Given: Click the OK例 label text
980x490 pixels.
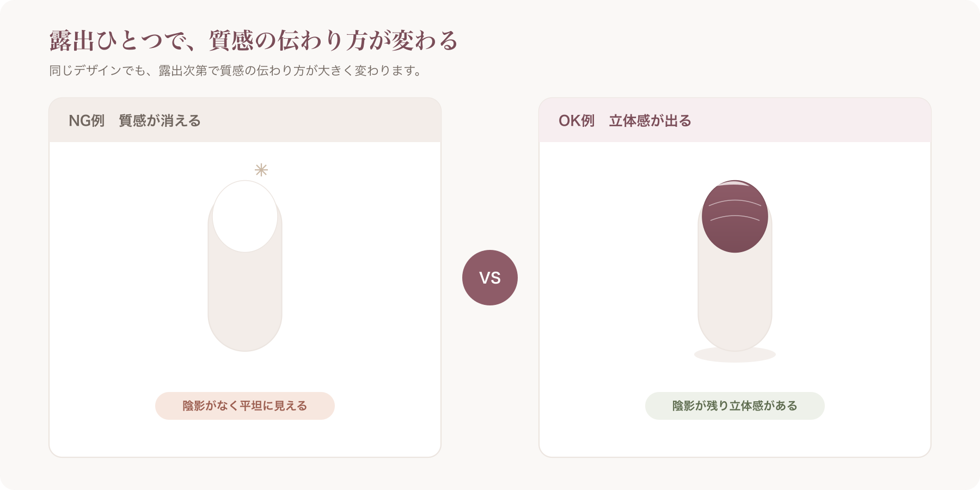Looking at the screenshot, I should (x=577, y=120).
